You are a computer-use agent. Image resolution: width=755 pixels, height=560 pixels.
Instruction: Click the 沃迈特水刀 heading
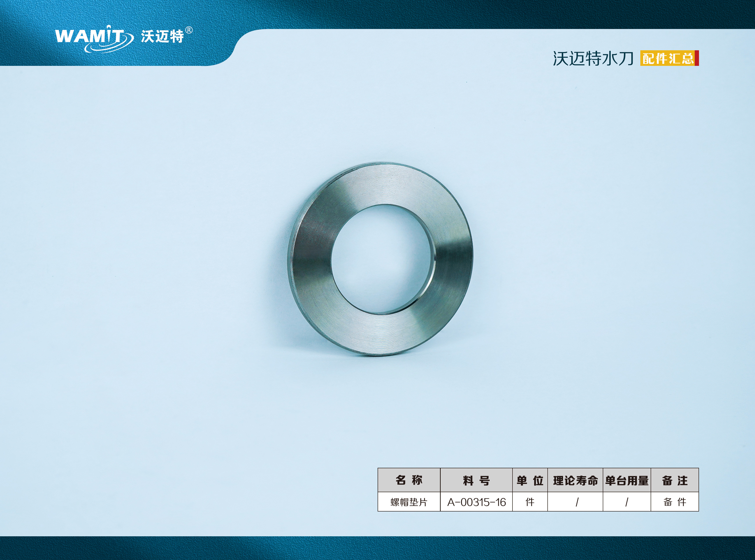(593, 59)
